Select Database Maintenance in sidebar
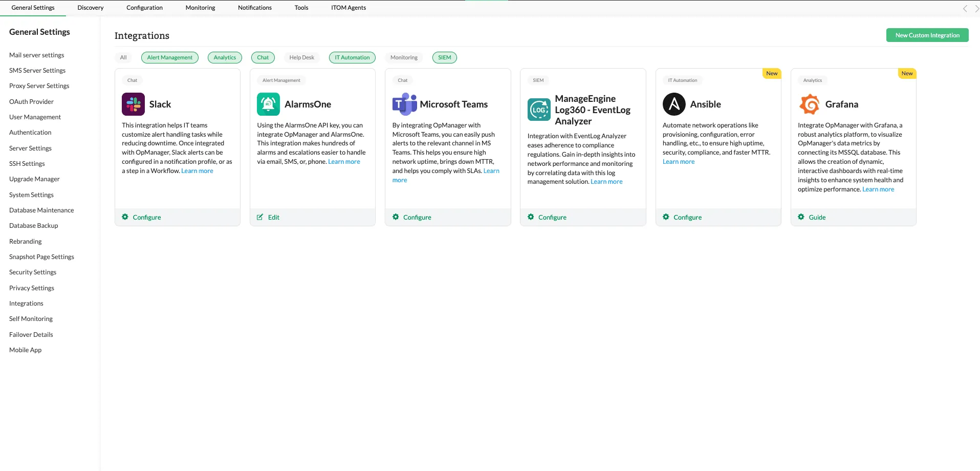Image resolution: width=980 pixels, height=471 pixels. (41, 210)
